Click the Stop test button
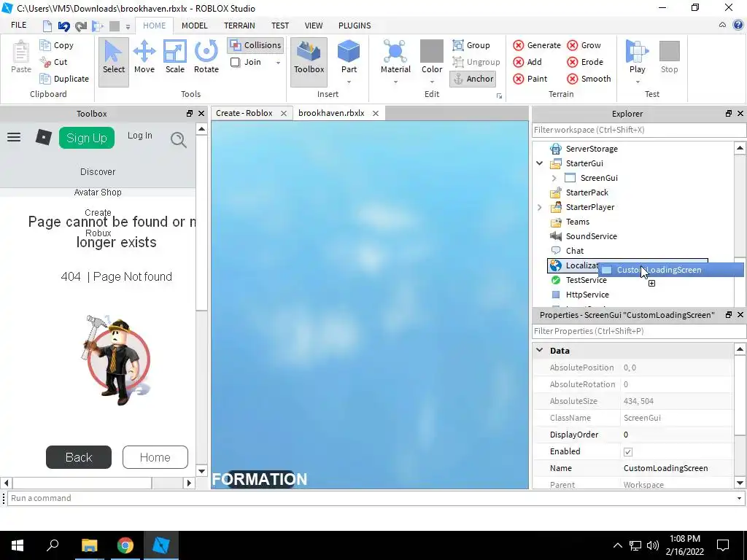 (670, 57)
